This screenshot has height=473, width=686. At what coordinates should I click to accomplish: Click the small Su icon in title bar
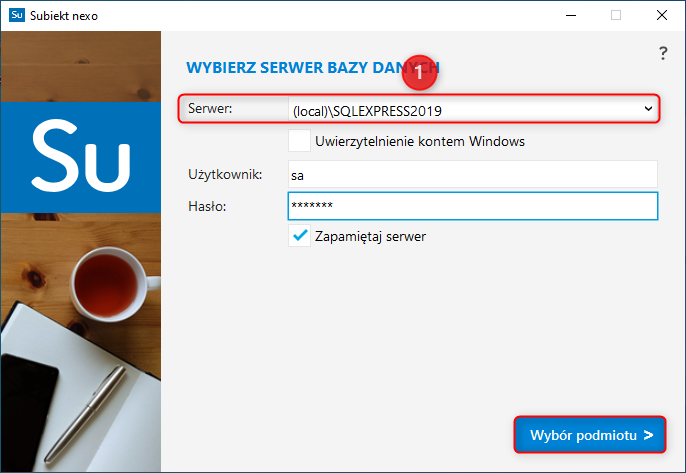(17, 15)
